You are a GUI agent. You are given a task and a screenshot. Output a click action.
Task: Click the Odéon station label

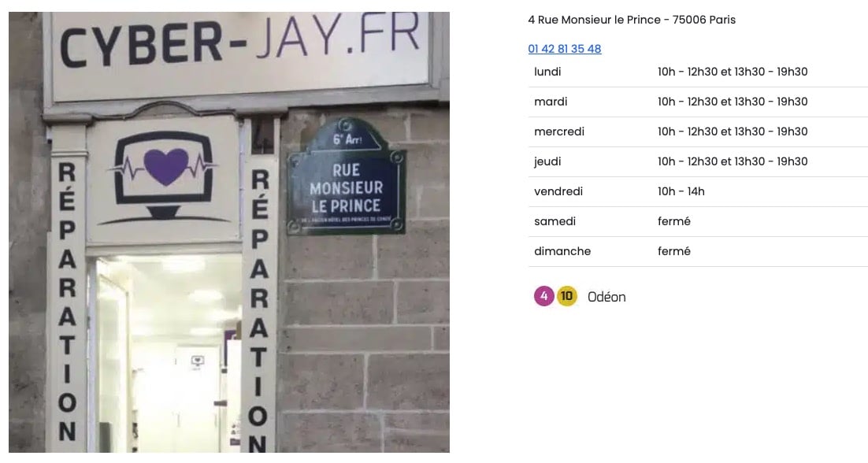(x=606, y=297)
